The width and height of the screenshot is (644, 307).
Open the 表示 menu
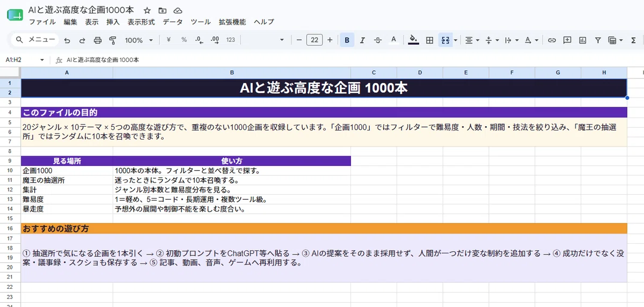(92, 22)
